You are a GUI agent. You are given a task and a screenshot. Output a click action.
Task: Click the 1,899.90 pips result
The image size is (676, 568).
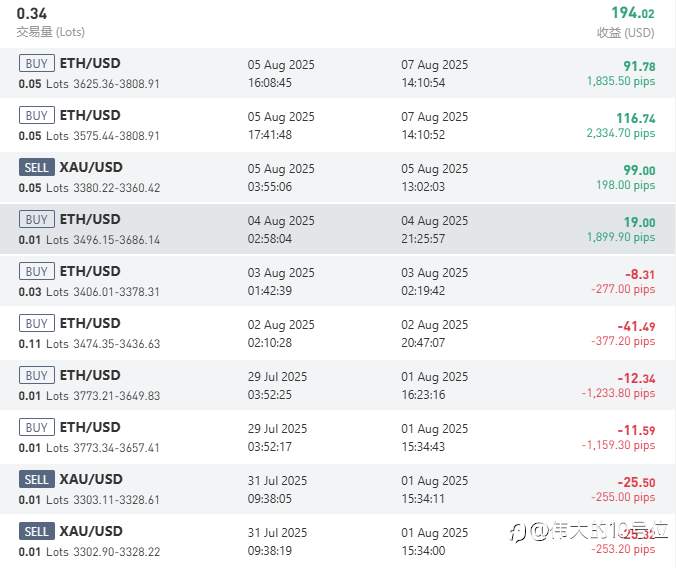click(620, 237)
